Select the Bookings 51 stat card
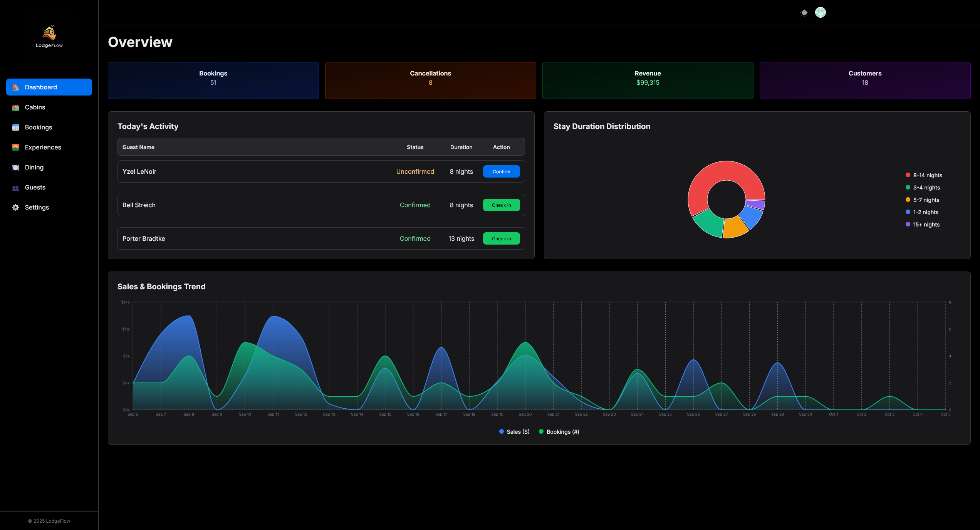980x530 pixels. tap(213, 81)
